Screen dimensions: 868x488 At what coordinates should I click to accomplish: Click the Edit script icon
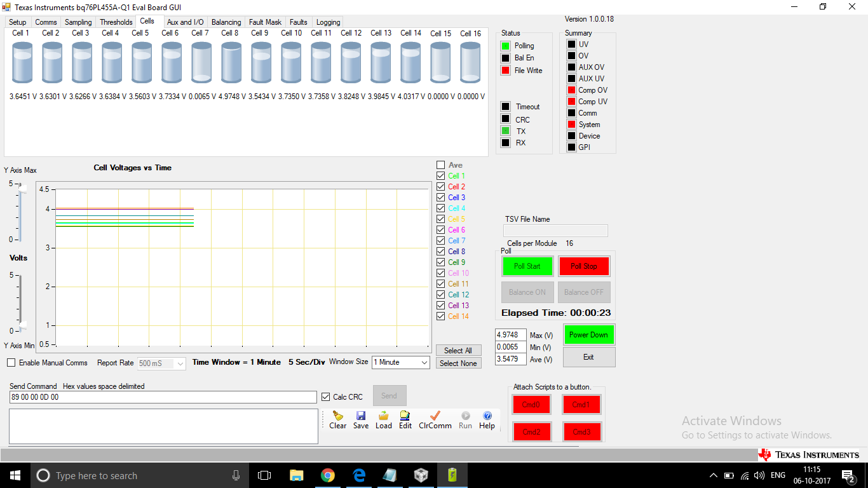tap(405, 416)
